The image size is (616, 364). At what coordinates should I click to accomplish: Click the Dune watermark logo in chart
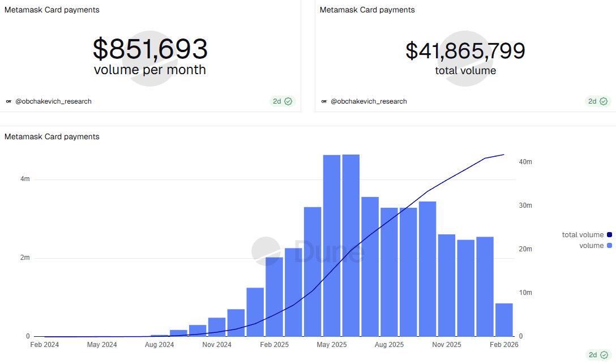pyautogui.click(x=308, y=251)
